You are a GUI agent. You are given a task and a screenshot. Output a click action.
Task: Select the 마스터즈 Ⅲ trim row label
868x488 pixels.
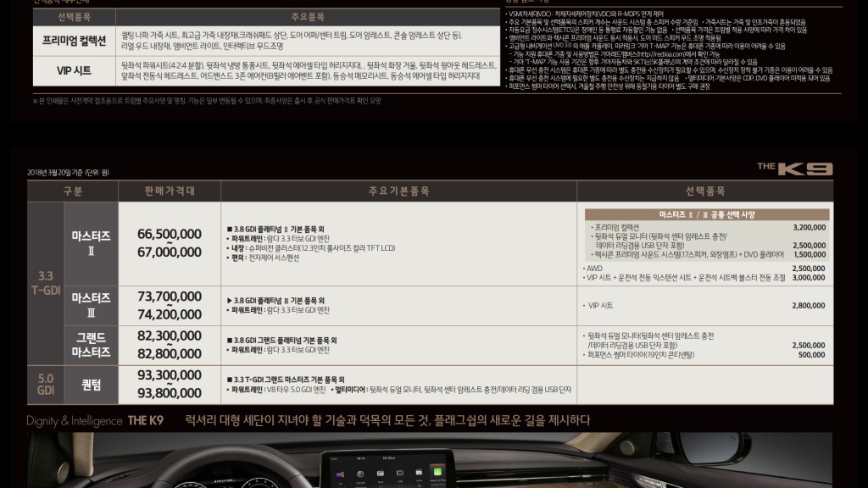point(91,305)
